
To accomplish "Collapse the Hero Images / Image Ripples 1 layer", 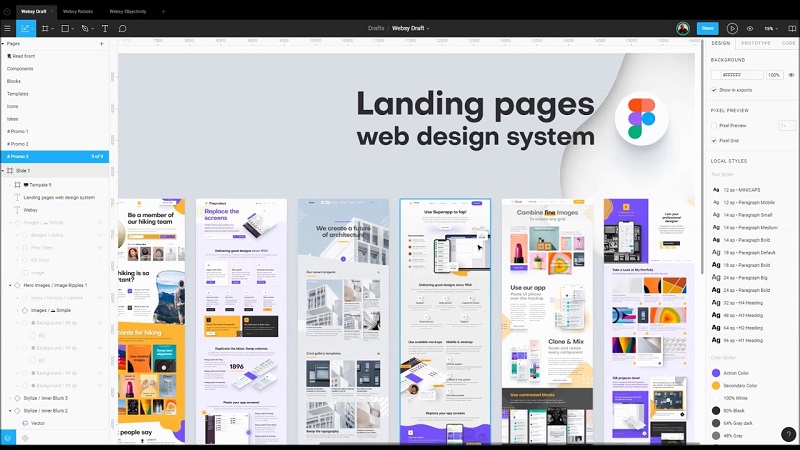I will [x=10, y=285].
